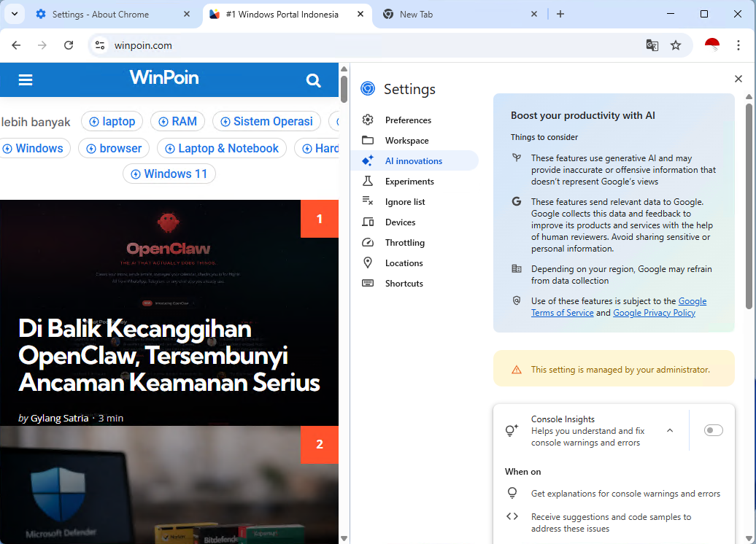Open the new tab plus button
The image size is (756, 544).
click(x=560, y=14)
